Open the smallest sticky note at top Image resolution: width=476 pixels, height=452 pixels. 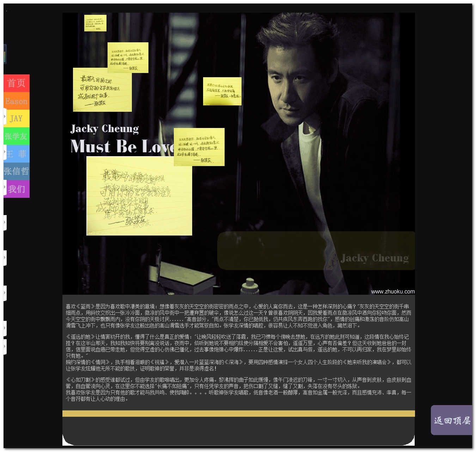(95, 23)
